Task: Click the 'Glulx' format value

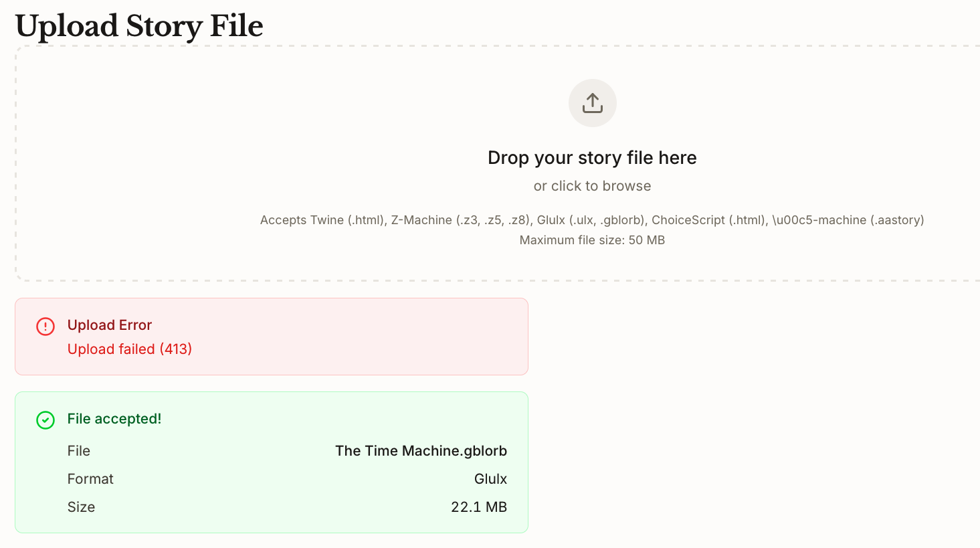Action: (490, 479)
